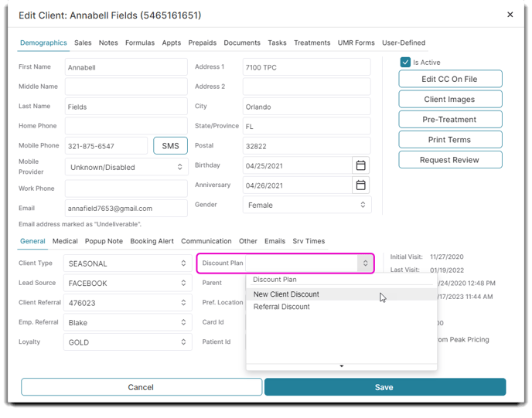Go to the UMR Forms tab

click(356, 42)
